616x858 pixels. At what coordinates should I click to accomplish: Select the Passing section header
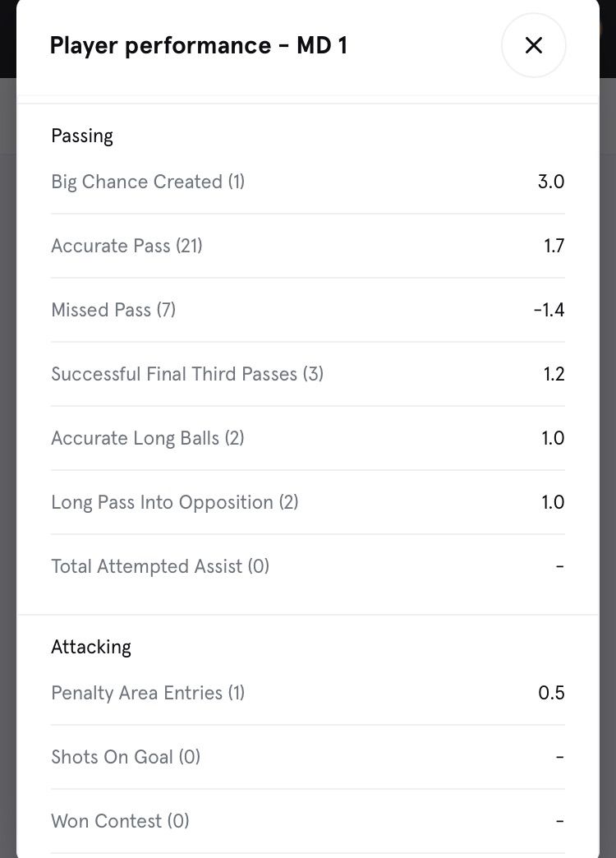(x=82, y=136)
